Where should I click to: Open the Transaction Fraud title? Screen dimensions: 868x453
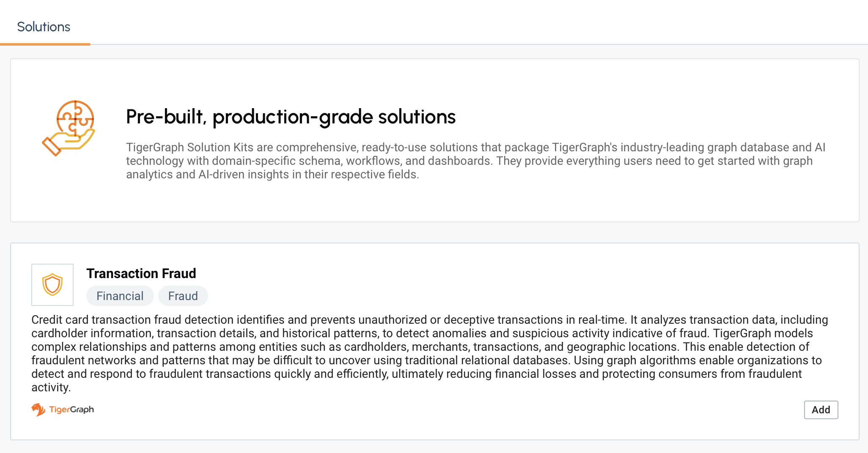141,273
